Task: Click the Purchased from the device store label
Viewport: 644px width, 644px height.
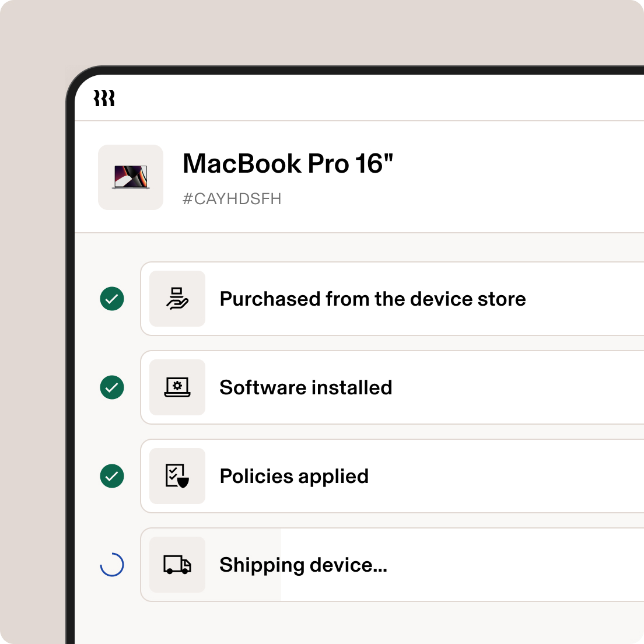Action: [373, 299]
